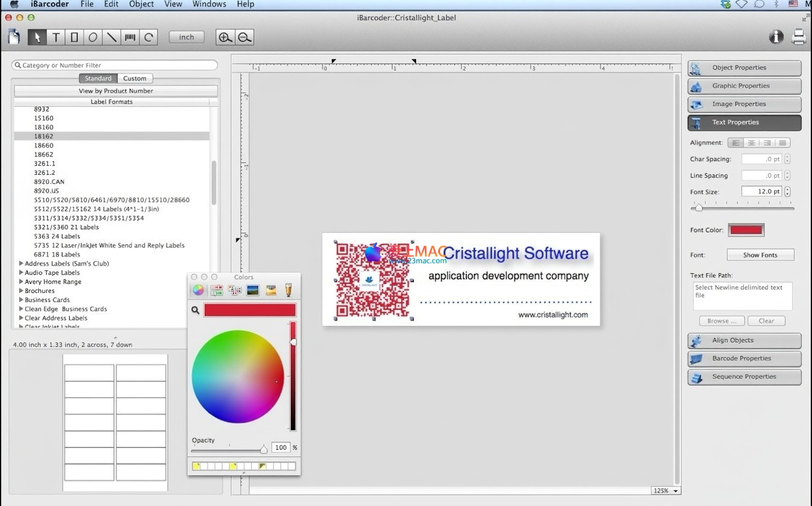
Task: Switch label formats to Custom
Action: point(134,78)
